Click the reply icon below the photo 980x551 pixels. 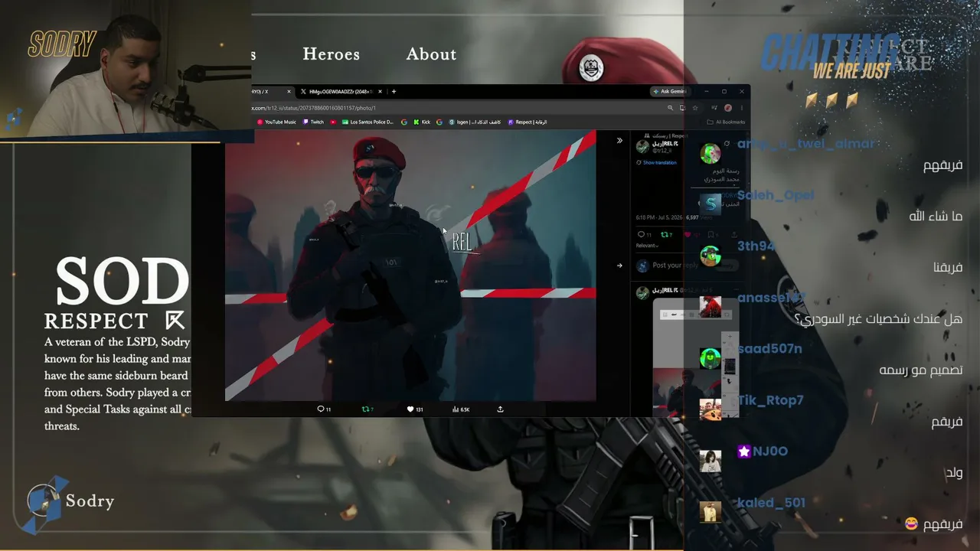[321, 409]
